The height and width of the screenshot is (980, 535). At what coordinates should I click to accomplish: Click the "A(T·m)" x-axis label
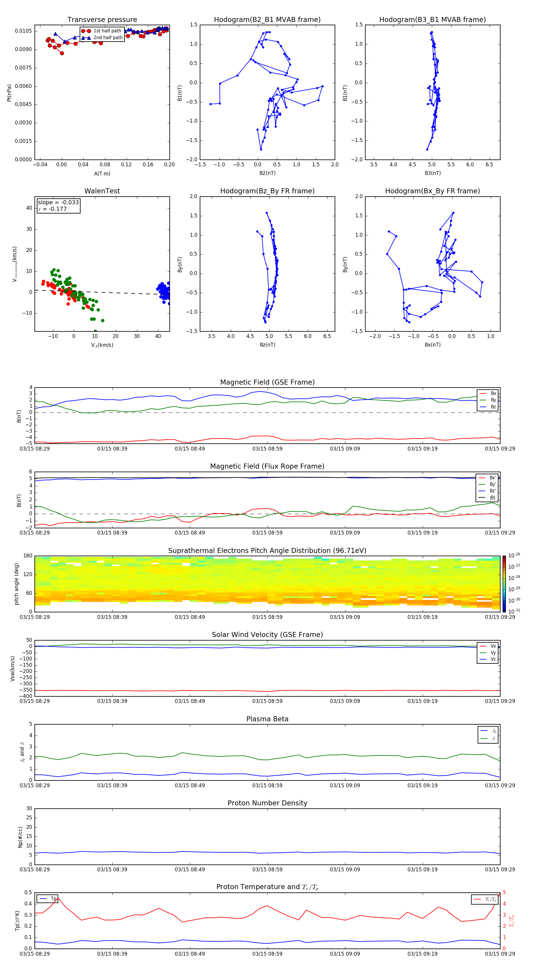coord(102,174)
